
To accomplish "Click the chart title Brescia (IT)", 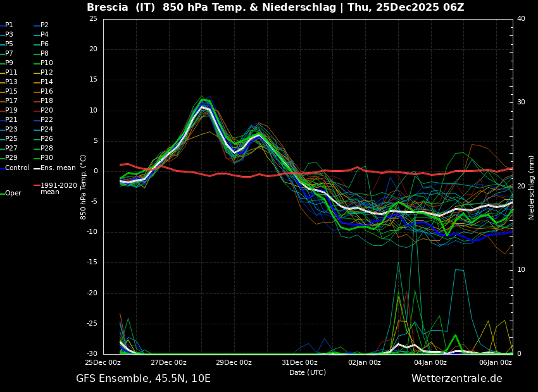I will [x=123, y=8].
